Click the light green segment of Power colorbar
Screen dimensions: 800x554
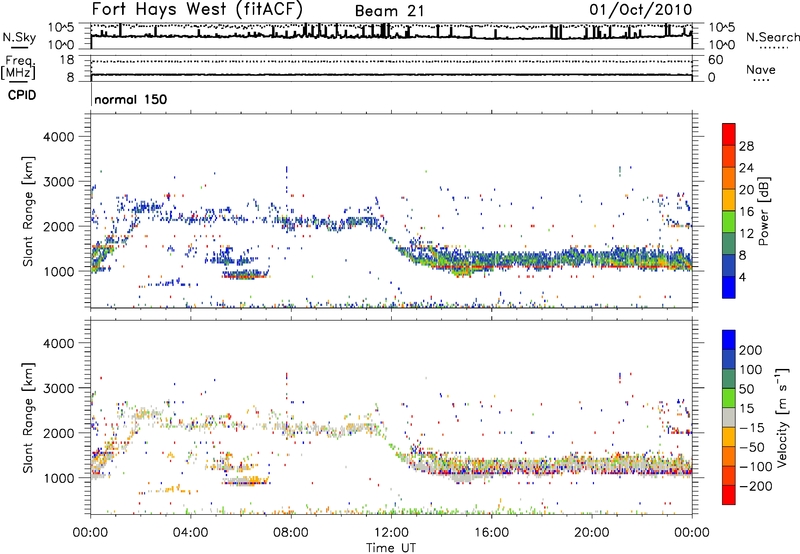click(x=729, y=222)
